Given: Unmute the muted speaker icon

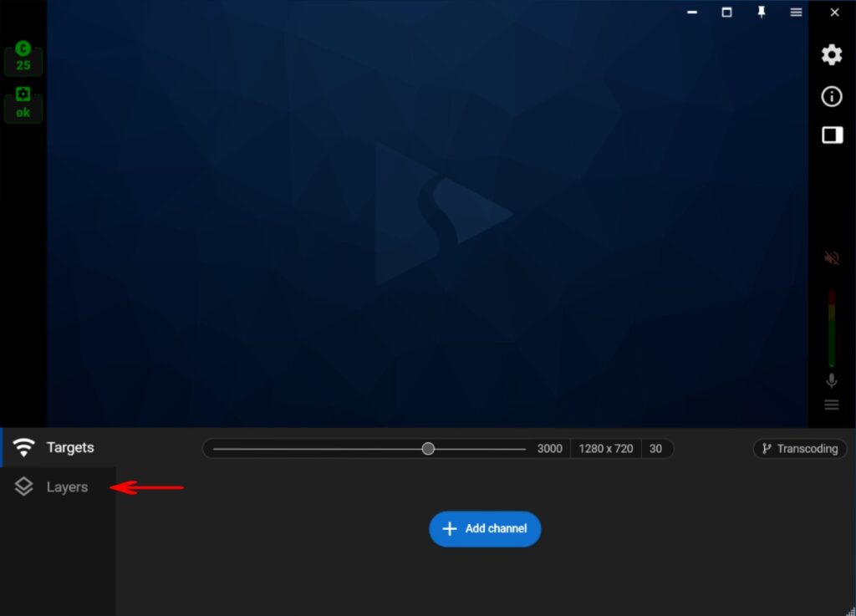Looking at the screenshot, I should pyautogui.click(x=832, y=258).
